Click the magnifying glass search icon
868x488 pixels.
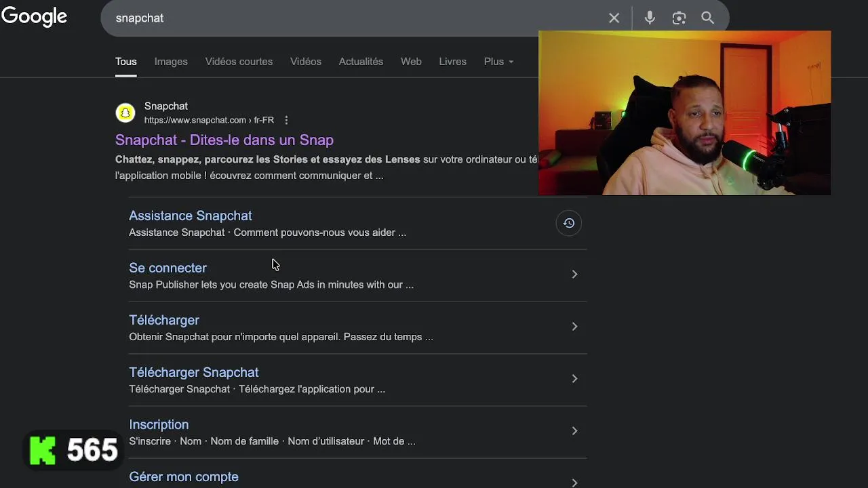(x=708, y=18)
